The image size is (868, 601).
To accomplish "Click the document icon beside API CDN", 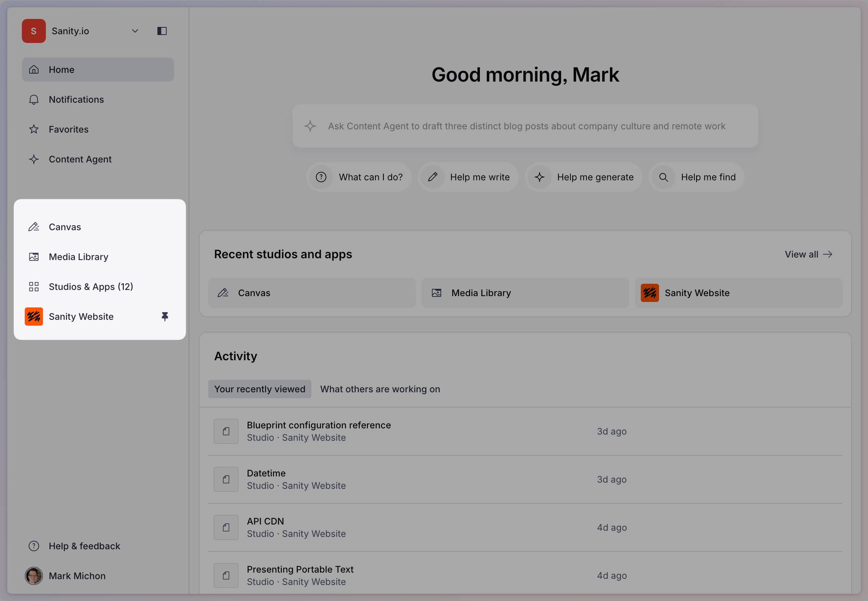I will pos(226,527).
